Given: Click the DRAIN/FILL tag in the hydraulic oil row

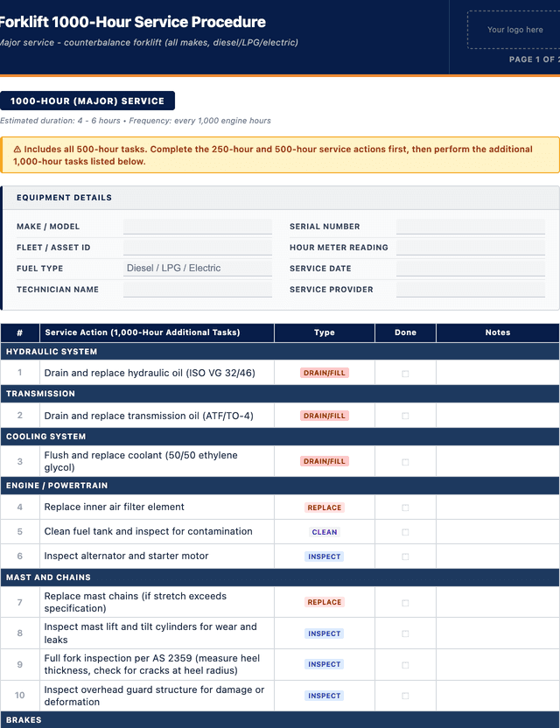Looking at the screenshot, I should tap(325, 373).
